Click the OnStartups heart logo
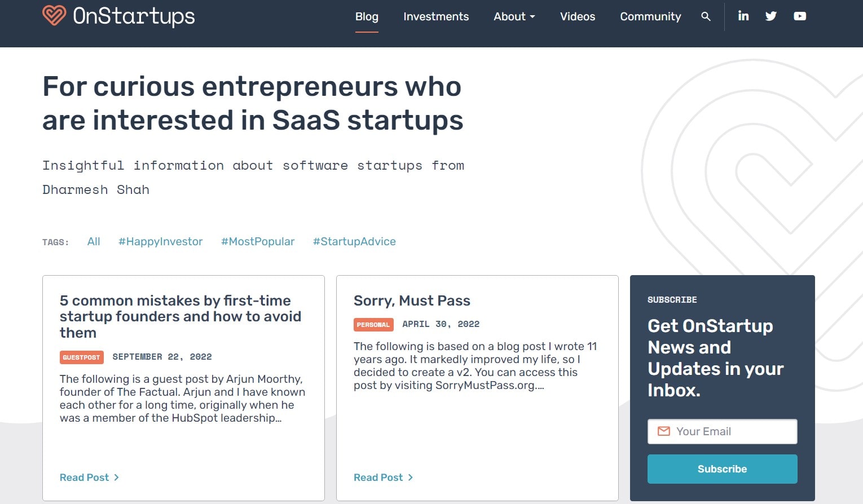Image resolution: width=863 pixels, height=504 pixels. [x=54, y=15]
